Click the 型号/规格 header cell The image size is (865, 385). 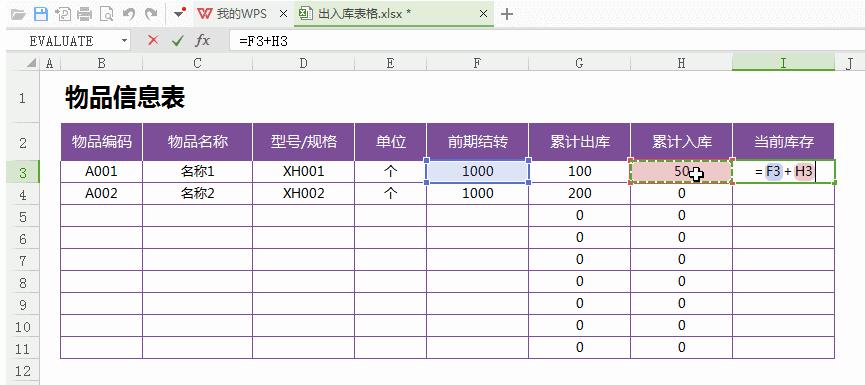(x=303, y=142)
